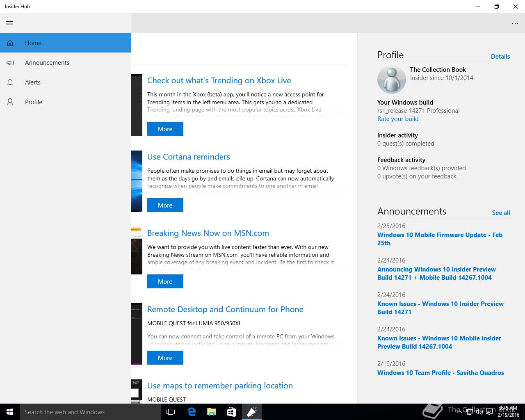
Task: Open the profile Details link
Action: tap(500, 57)
